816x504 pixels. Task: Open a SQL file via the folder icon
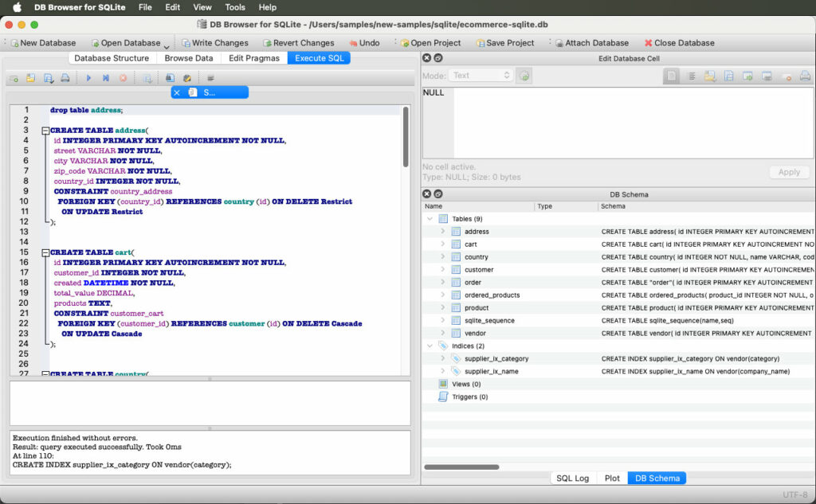[x=31, y=77]
